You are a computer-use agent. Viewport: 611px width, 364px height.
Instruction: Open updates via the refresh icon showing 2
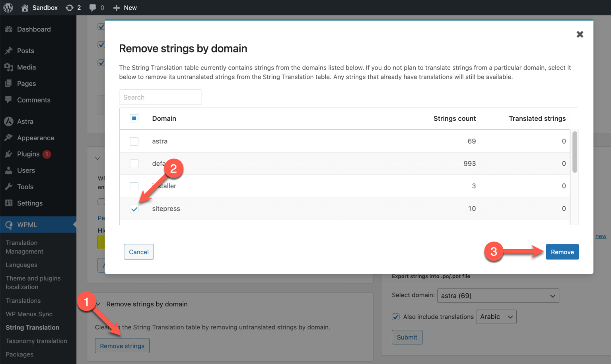pyautogui.click(x=70, y=7)
